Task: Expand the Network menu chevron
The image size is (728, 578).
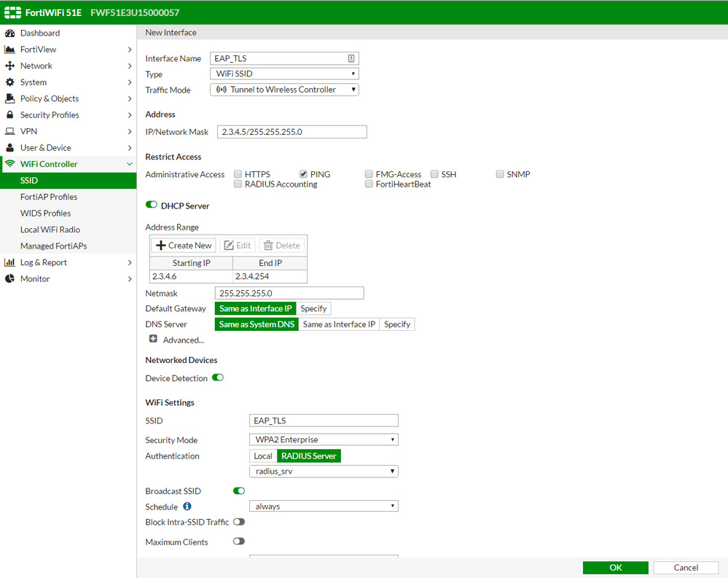Action: click(x=130, y=66)
